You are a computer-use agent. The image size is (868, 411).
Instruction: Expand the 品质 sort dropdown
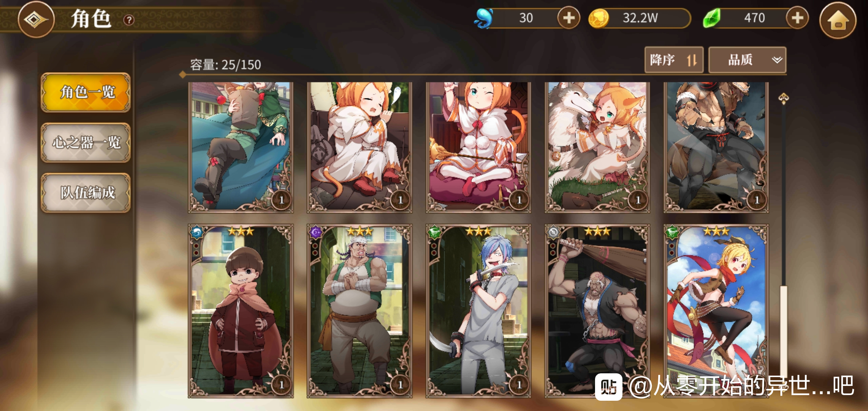[747, 60]
